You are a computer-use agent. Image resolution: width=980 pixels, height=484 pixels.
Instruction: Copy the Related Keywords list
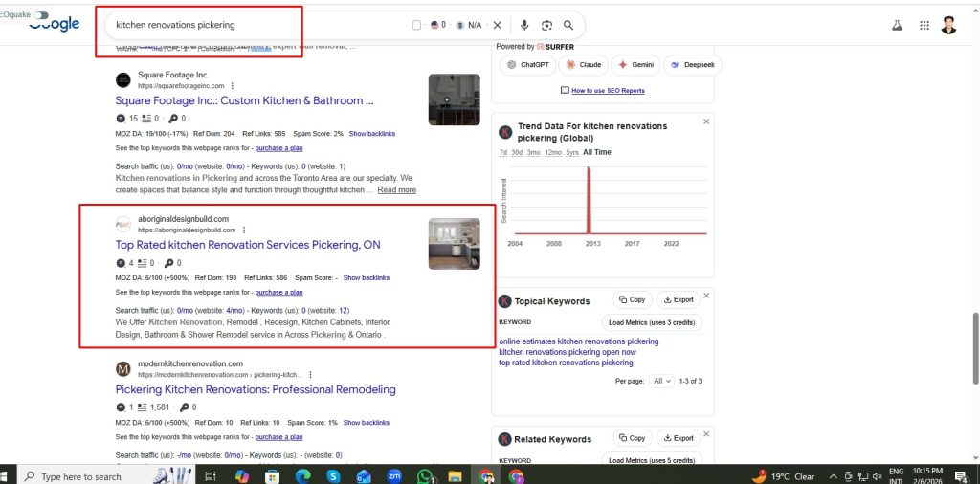(x=633, y=438)
